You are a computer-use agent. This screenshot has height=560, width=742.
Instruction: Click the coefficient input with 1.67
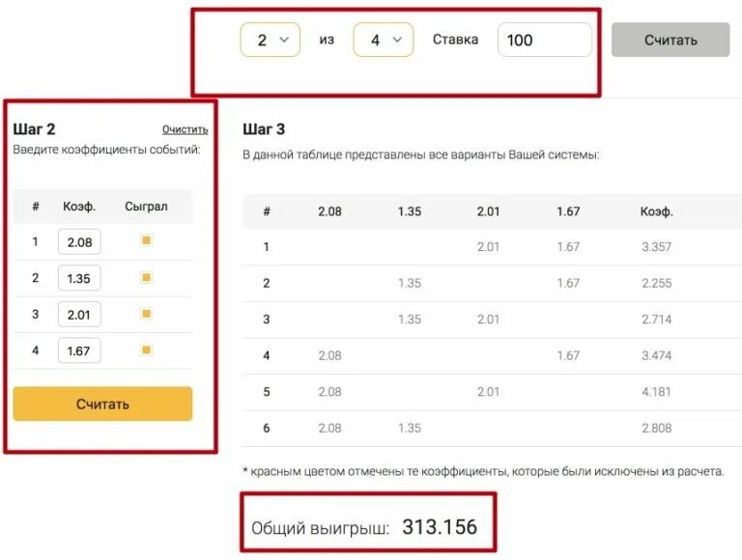[79, 350]
